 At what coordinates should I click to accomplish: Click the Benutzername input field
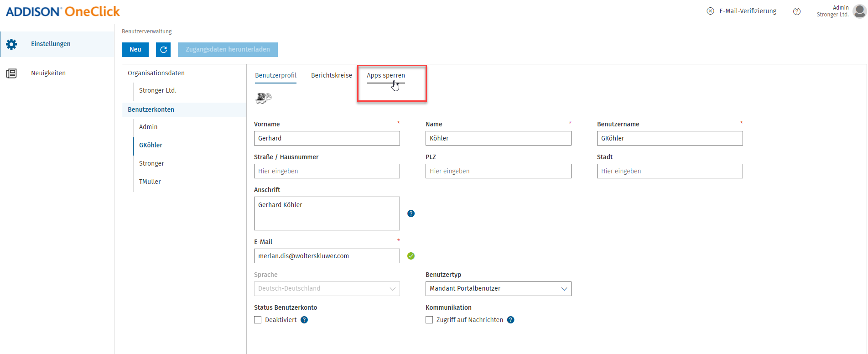pyautogui.click(x=670, y=138)
